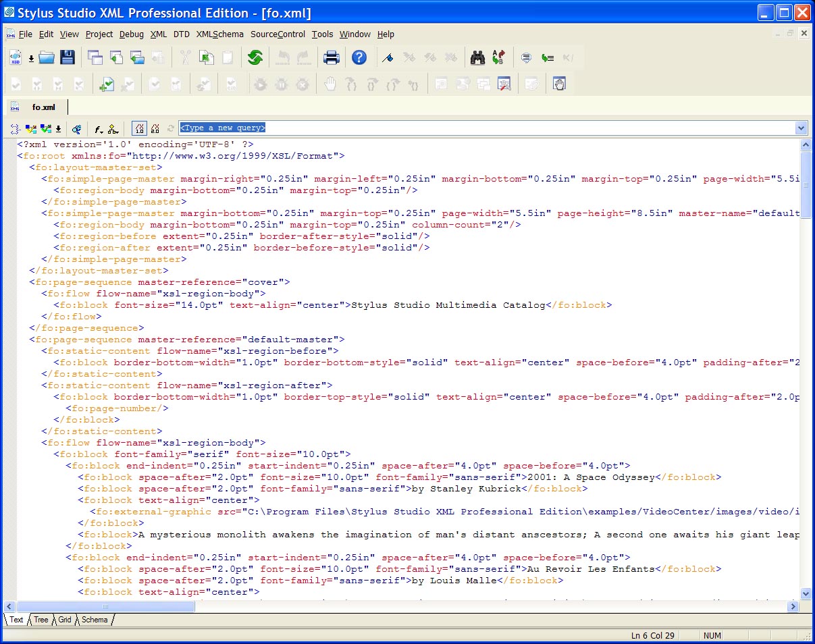Open Help via blue question mark icon

[359, 58]
